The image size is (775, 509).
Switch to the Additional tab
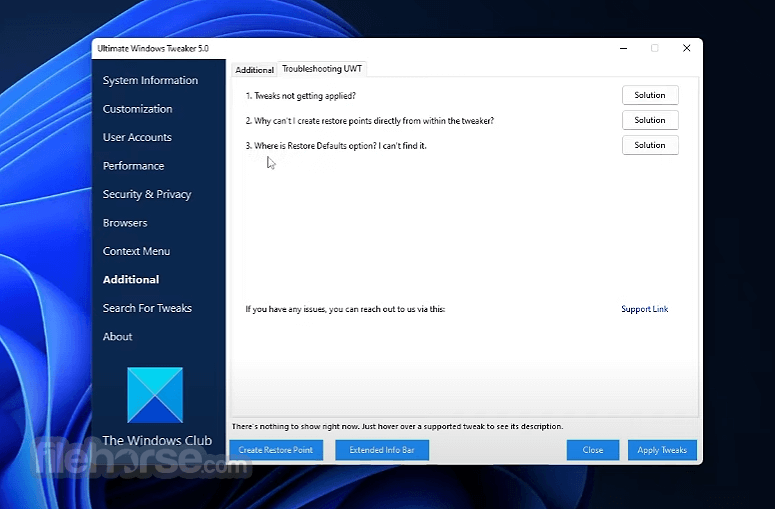pyautogui.click(x=255, y=70)
